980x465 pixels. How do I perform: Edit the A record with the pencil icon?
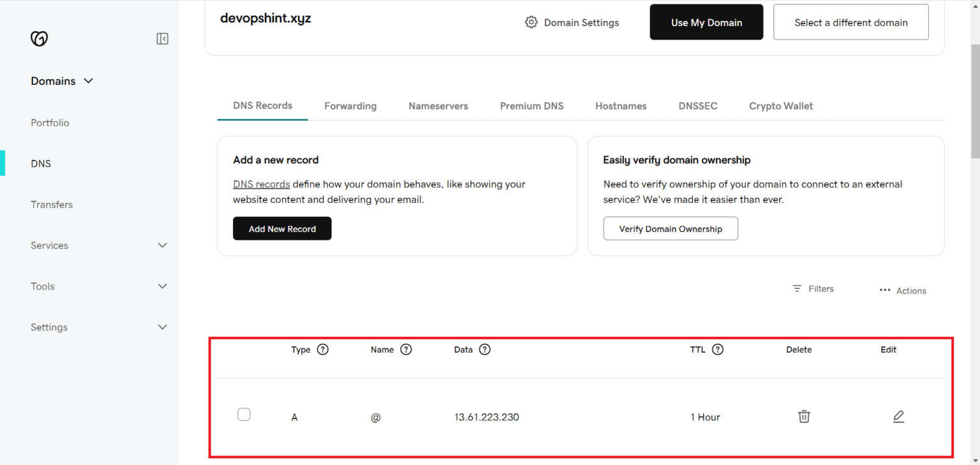pyautogui.click(x=898, y=416)
